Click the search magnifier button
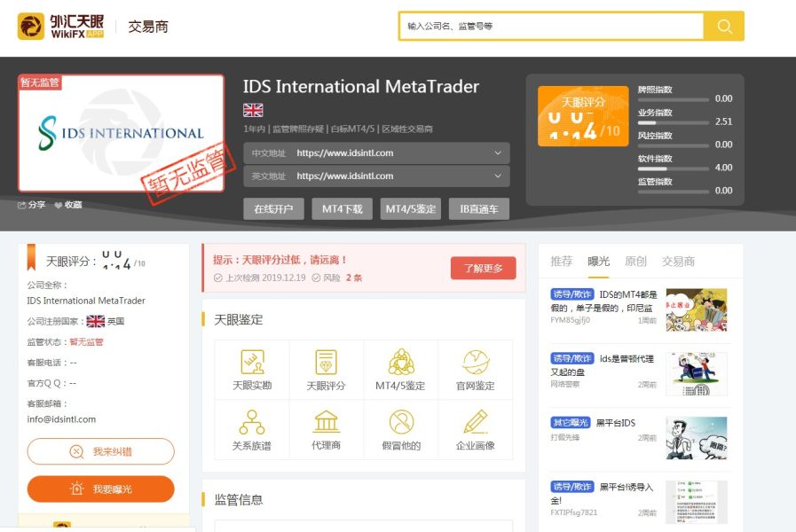The image size is (796, 532). (x=724, y=26)
